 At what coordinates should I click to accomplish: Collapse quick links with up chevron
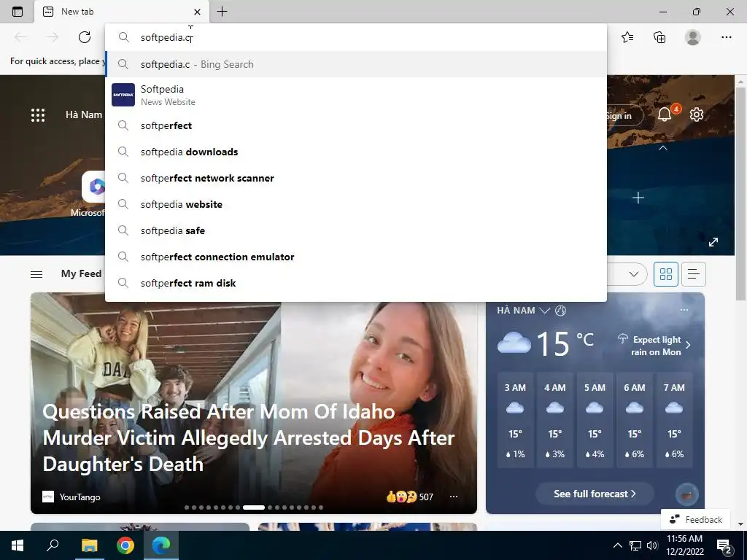(662, 148)
